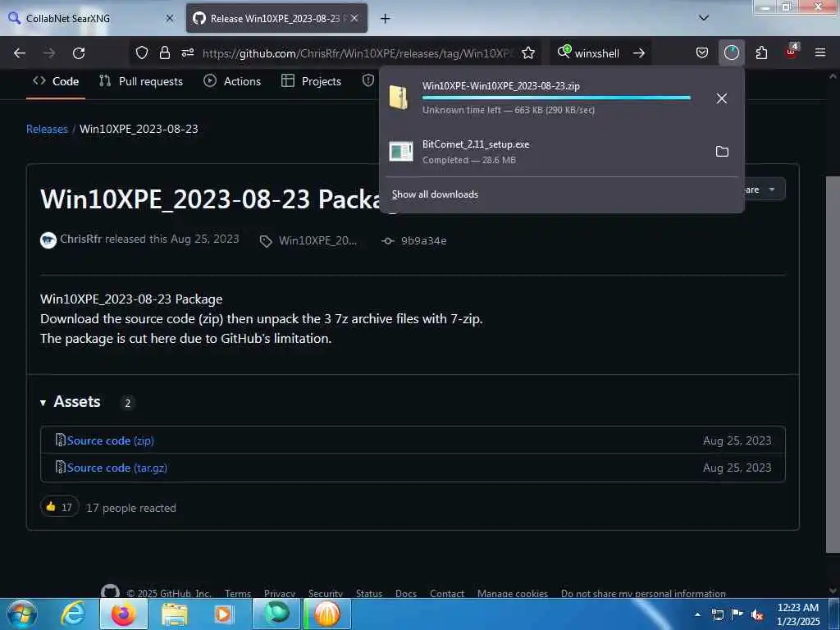Screen dimensions: 840x630
Task: Open the site permissions icon in the address bar
Action: tap(188, 53)
